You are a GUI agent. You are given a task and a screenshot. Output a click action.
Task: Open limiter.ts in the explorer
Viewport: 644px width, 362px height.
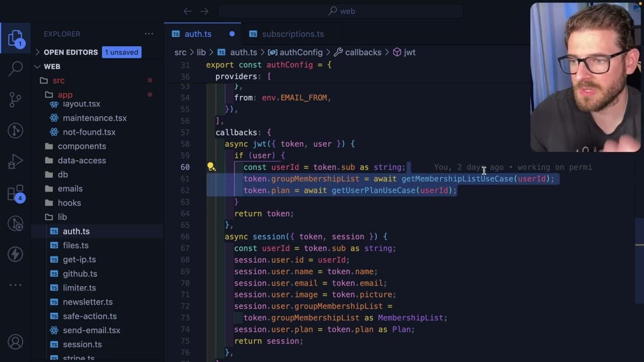[79, 288]
